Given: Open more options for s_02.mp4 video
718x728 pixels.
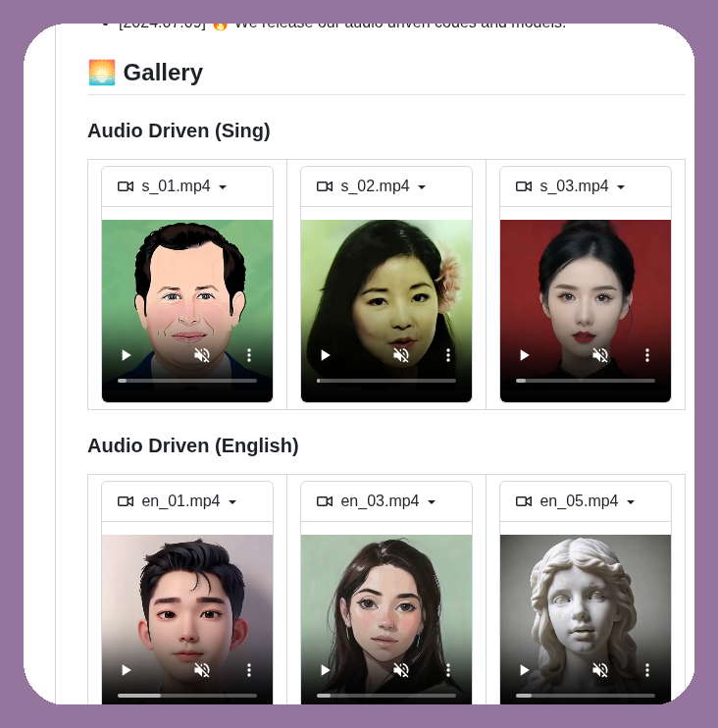Looking at the screenshot, I should 448,355.
